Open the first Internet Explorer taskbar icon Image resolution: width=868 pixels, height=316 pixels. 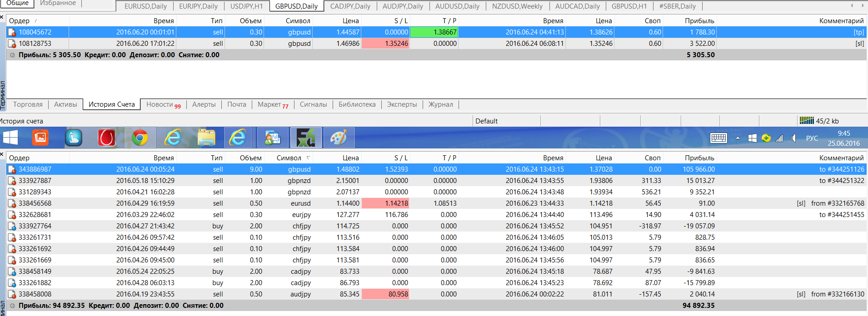(x=173, y=138)
